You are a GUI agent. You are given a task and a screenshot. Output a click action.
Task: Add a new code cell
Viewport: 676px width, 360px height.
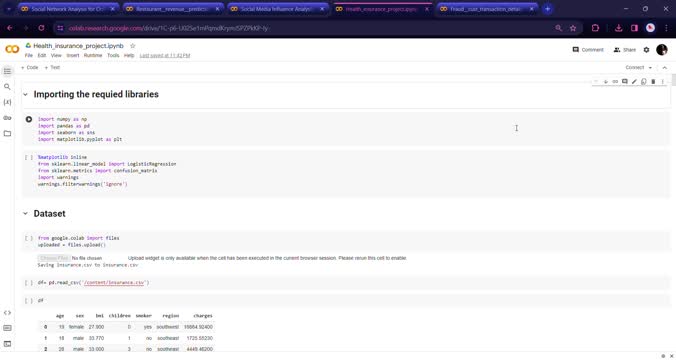click(x=29, y=68)
